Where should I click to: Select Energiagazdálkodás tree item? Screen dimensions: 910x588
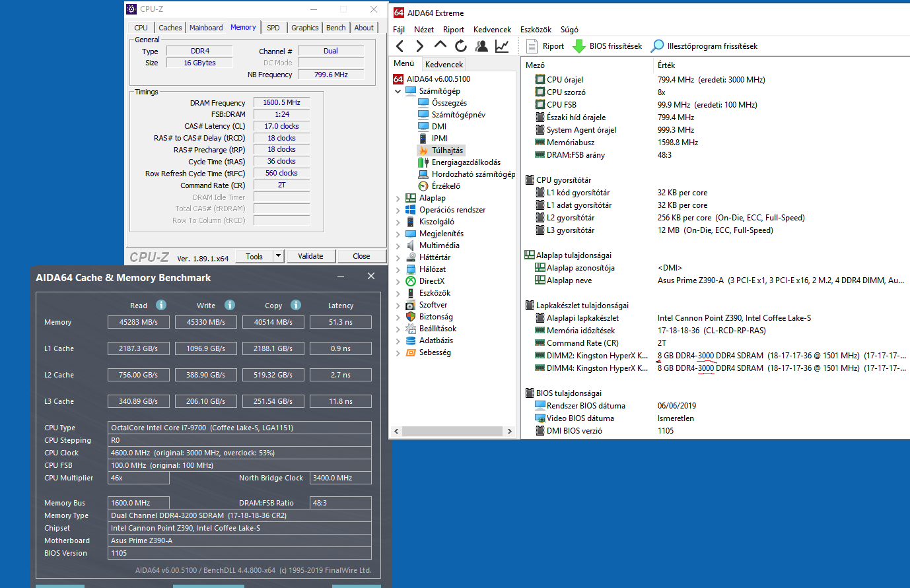click(466, 162)
